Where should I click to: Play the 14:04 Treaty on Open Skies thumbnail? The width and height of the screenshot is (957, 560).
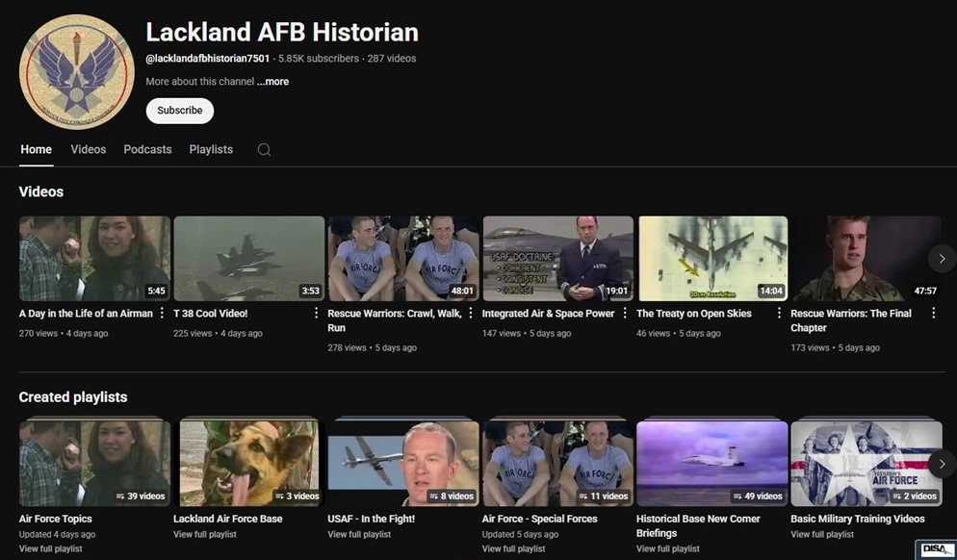click(712, 259)
